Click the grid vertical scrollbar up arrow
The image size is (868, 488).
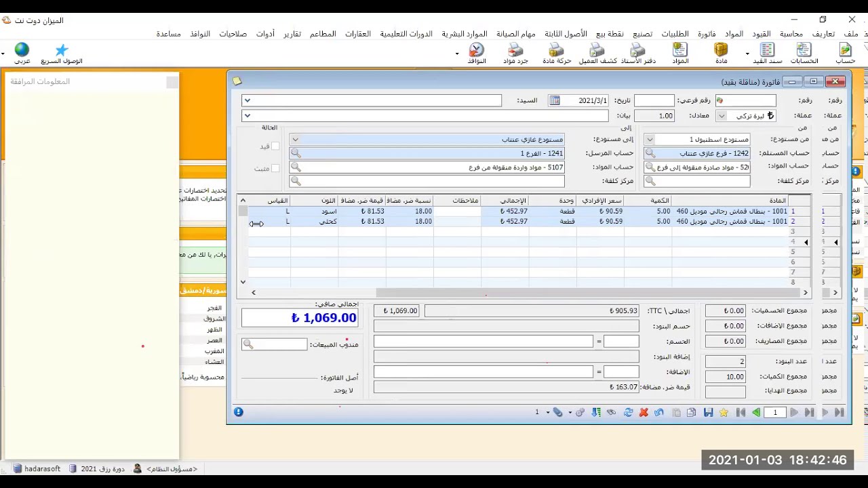click(243, 201)
